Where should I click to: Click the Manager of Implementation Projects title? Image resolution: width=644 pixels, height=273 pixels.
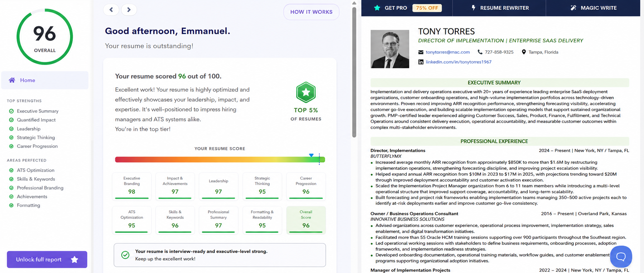coord(410,270)
